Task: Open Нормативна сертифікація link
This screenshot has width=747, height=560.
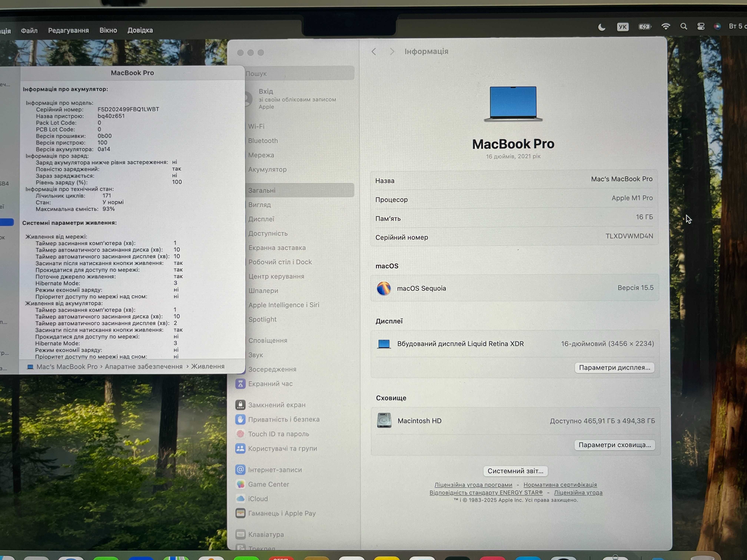Action: pos(560,485)
